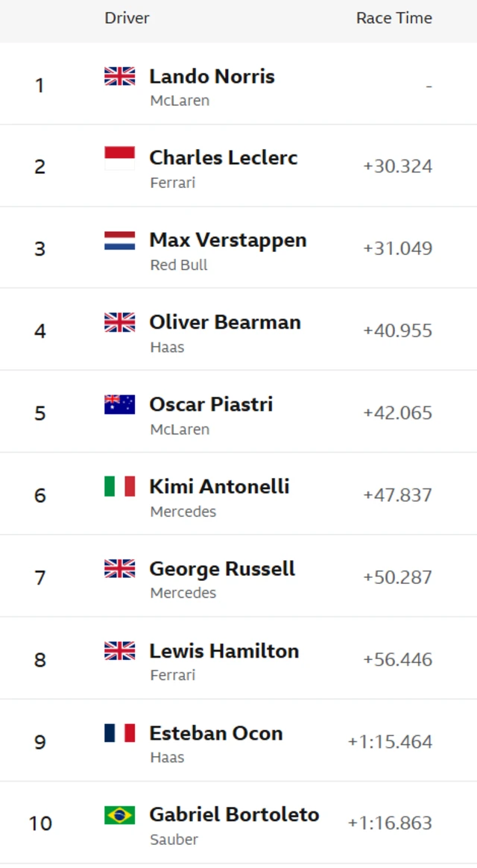Click the +30.324 race time
Viewport: 477px width, 868px height.
(397, 166)
